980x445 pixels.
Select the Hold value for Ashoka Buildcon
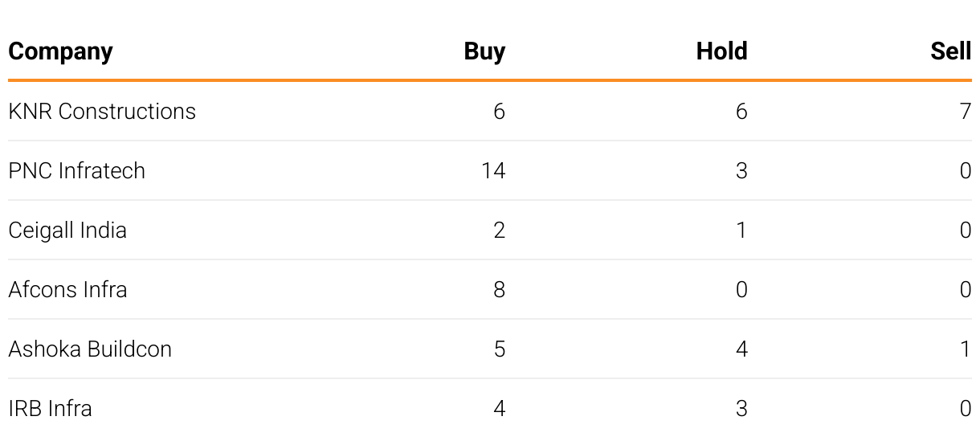[741, 349]
